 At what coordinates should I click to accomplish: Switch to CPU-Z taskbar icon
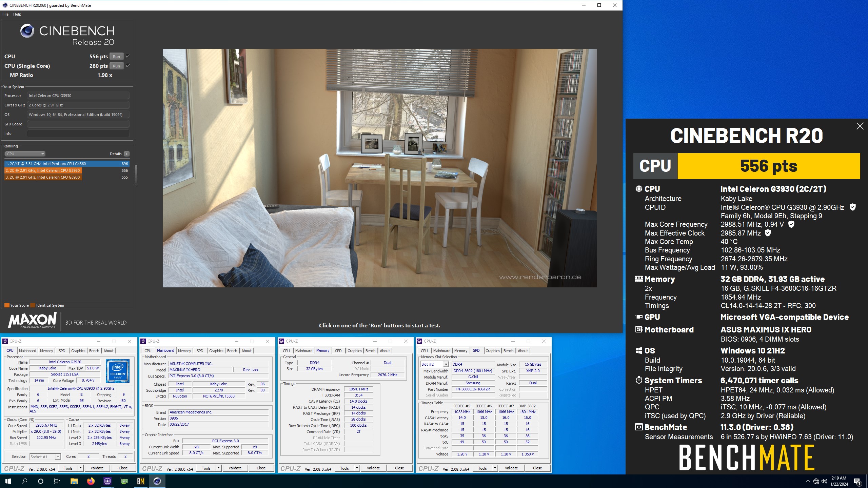[107, 481]
